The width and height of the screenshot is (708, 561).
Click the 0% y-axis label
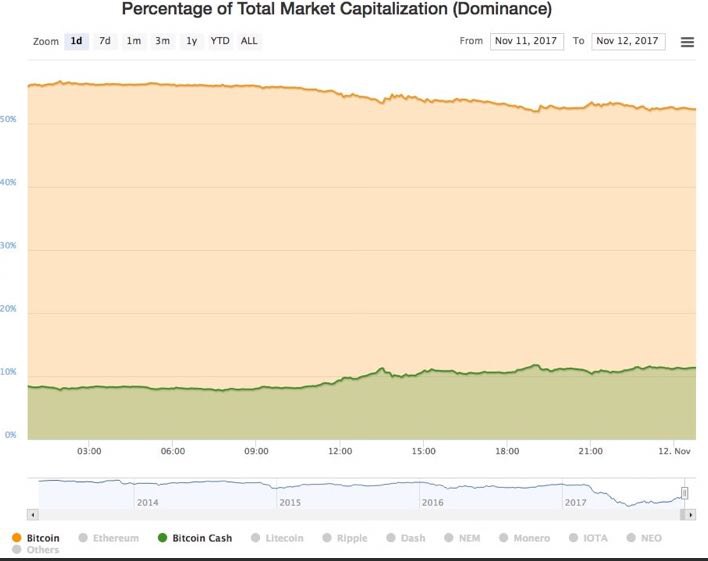coord(10,435)
